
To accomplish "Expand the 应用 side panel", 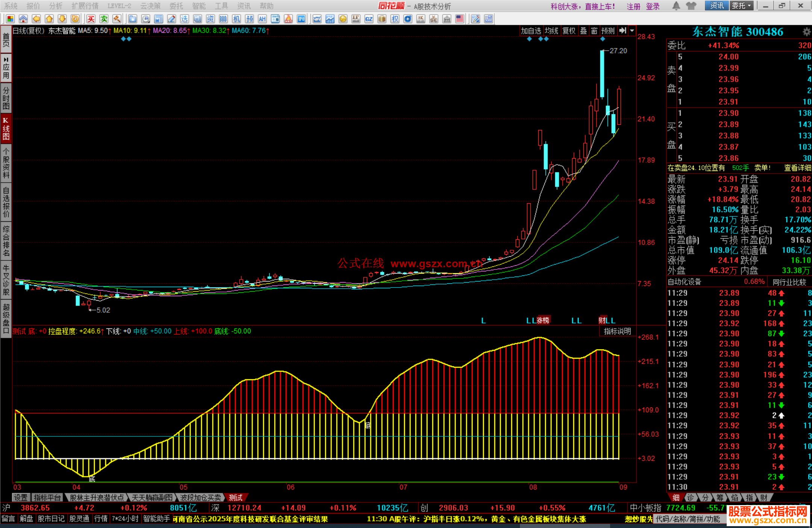I will (6, 68).
